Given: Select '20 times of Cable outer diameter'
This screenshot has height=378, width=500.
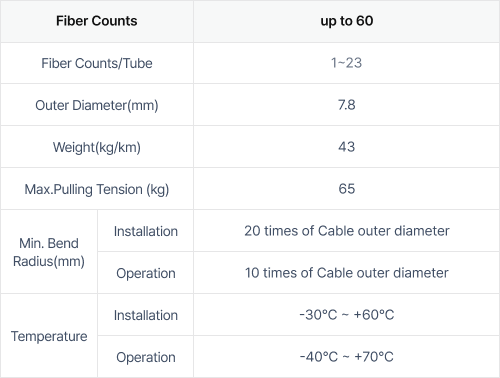Looking at the screenshot, I should pyautogui.click(x=347, y=231).
